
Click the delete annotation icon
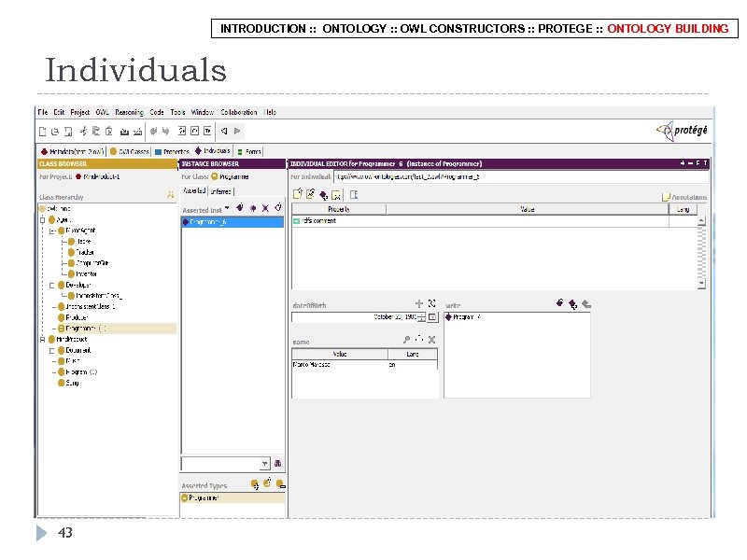336,195
